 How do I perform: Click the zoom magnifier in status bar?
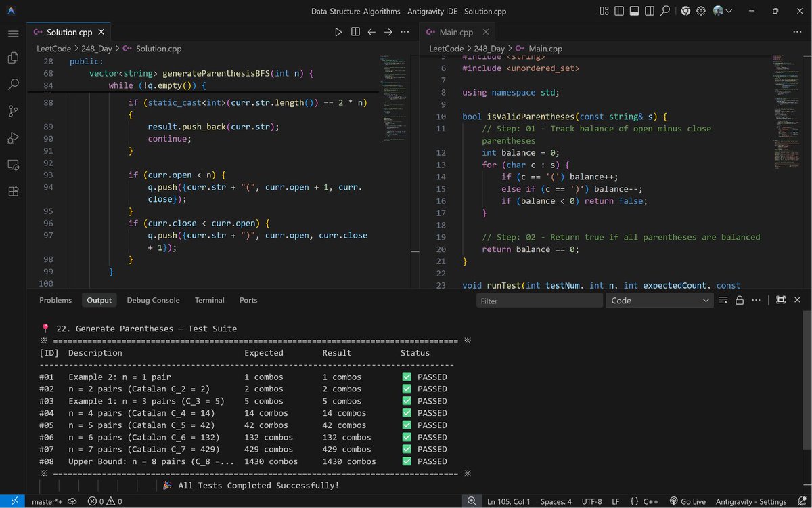(x=471, y=501)
